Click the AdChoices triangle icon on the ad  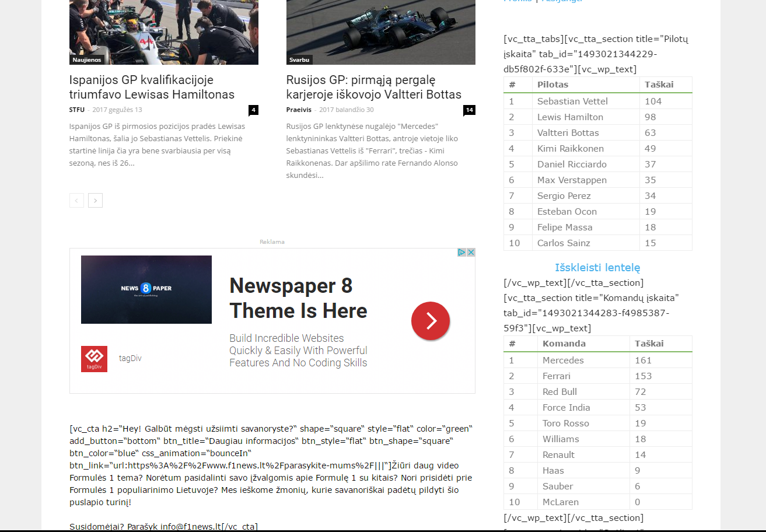tap(461, 253)
